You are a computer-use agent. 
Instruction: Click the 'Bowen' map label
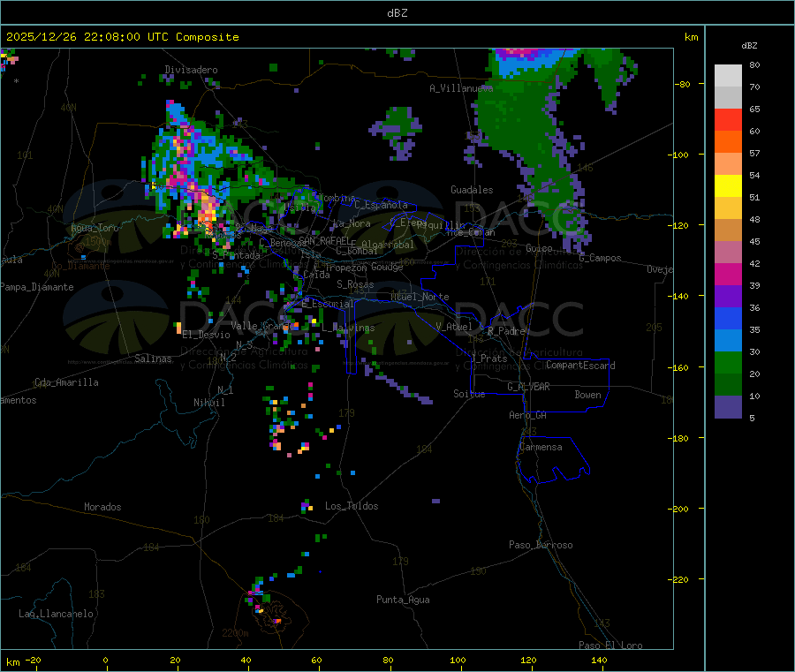(x=588, y=395)
